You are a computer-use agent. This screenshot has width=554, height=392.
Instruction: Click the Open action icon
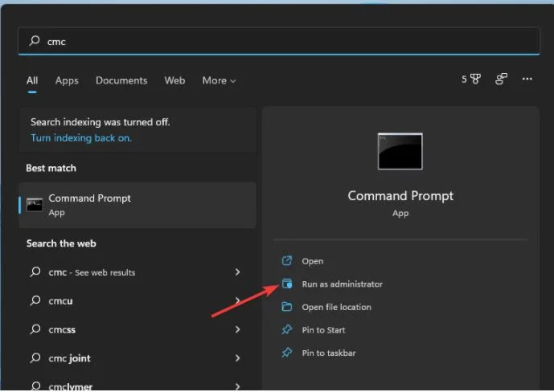click(286, 261)
